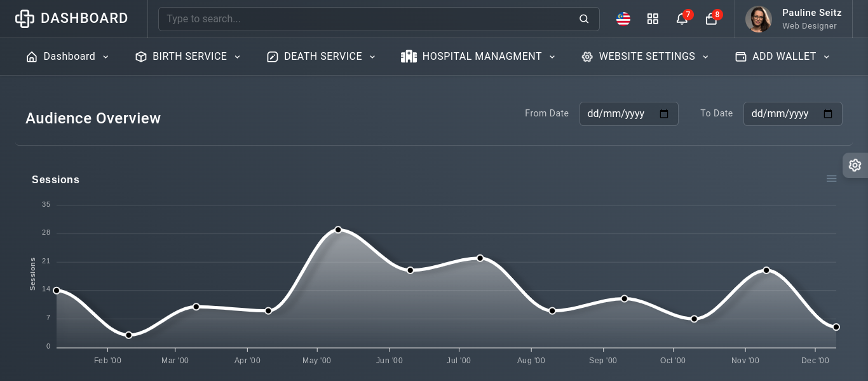Open the apps grid icon
The image size is (868, 381).
[x=653, y=19]
